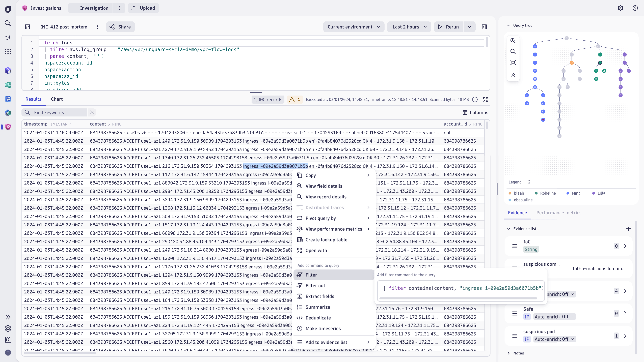Zoom in on the query tree
Image resolution: width=644 pixels, height=362 pixels.
click(513, 41)
